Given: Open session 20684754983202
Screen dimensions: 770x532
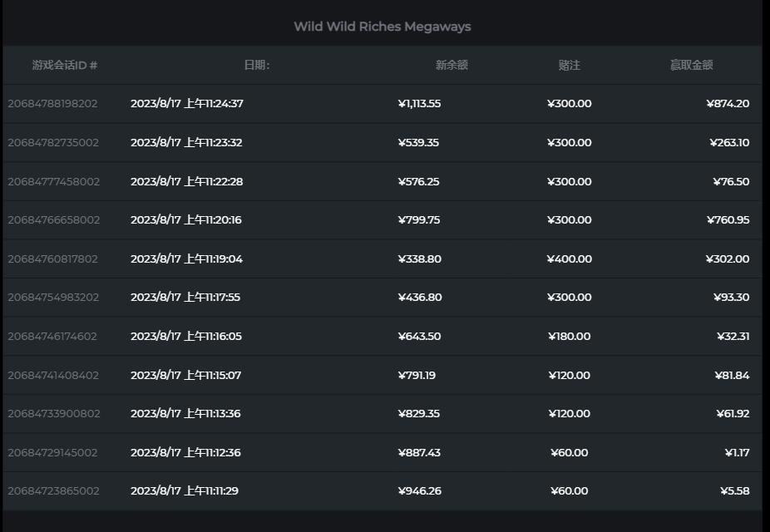Looking at the screenshot, I should [x=53, y=298].
